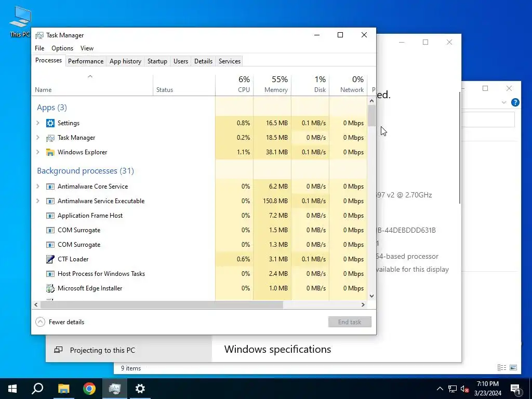The height and width of the screenshot is (399, 532).
Task: Click the Settings gear icon in Apps list
Action: pos(50,123)
